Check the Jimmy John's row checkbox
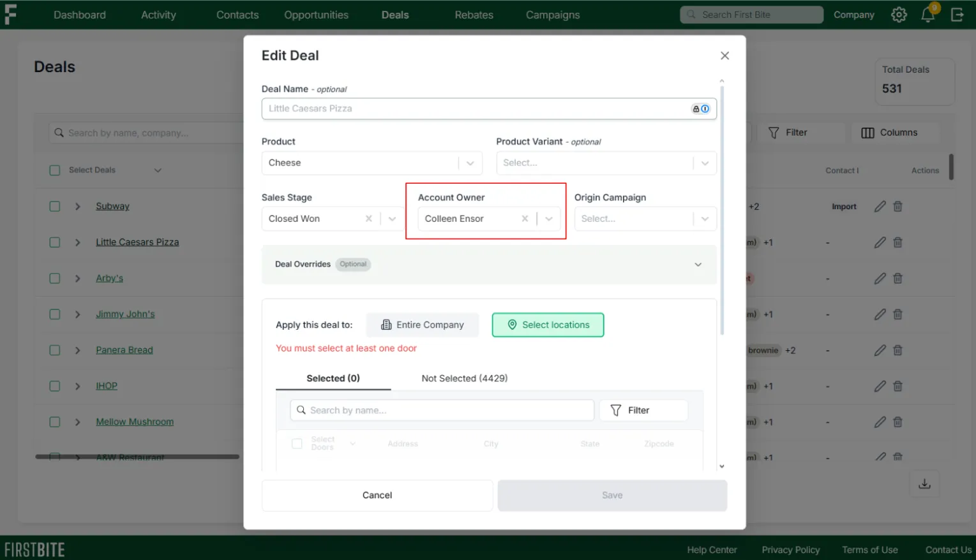 click(x=55, y=314)
